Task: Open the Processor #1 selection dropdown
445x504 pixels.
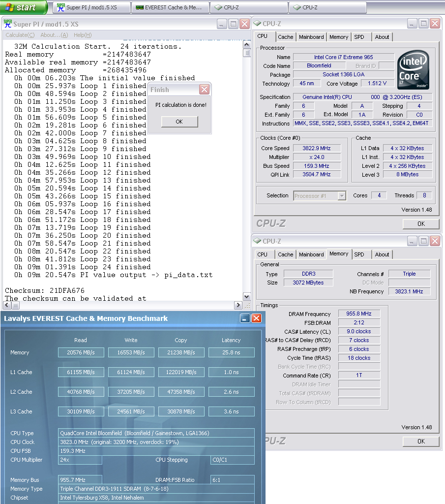Action: [342, 196]
